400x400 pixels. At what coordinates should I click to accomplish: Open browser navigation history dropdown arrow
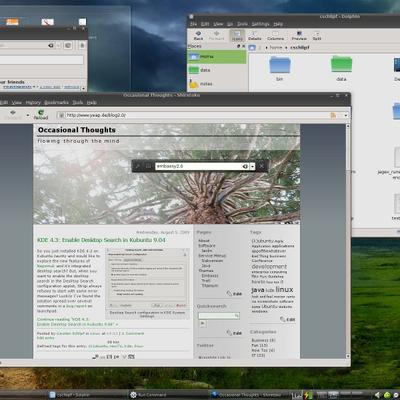point(28,115)
